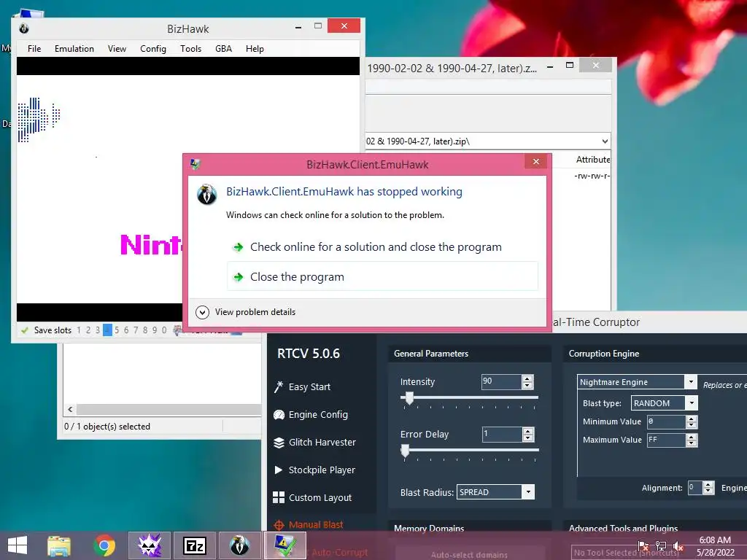Open volume icon in system tray

point(678,545)
